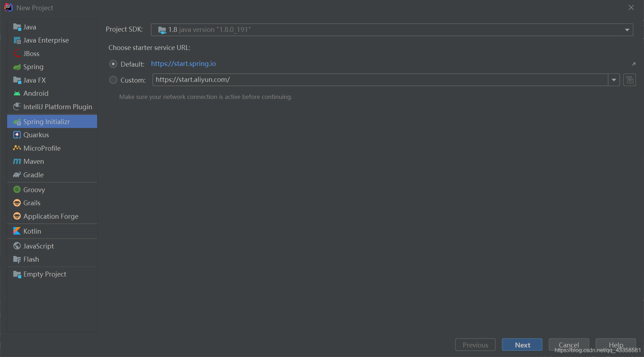Click the Java FX folder icon
This screenshot has width=644, height=357.
[17, 80]
